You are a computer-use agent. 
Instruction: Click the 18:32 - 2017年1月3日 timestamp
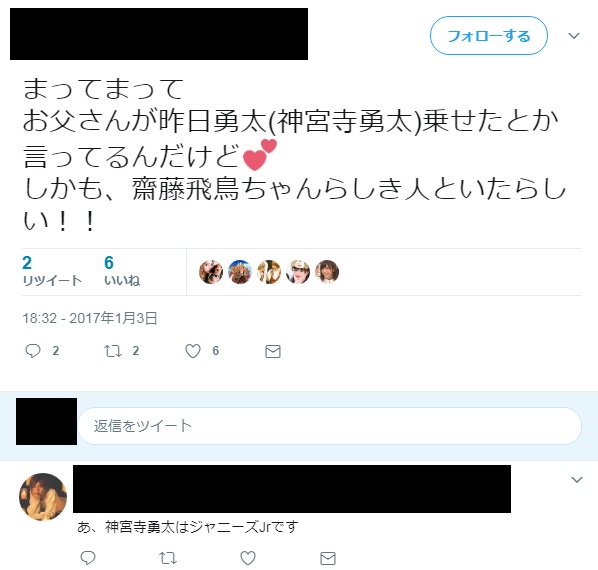[x=90, y=318]
